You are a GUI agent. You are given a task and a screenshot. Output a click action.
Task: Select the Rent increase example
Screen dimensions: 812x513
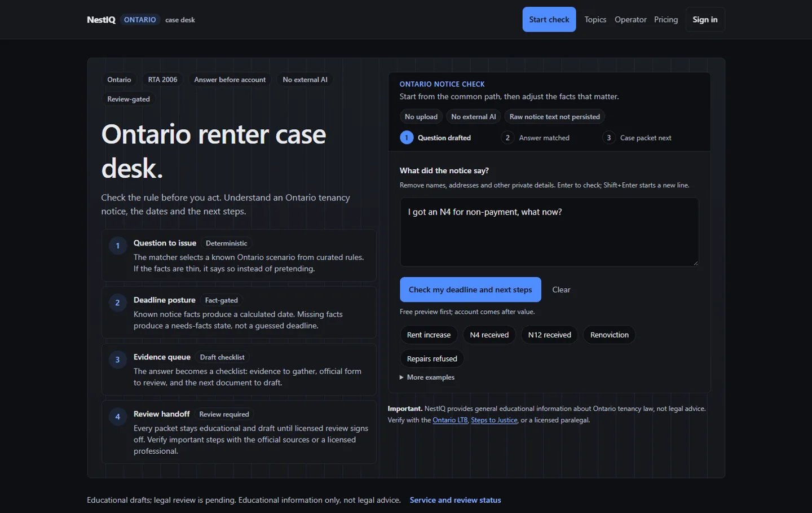point(429,335)
